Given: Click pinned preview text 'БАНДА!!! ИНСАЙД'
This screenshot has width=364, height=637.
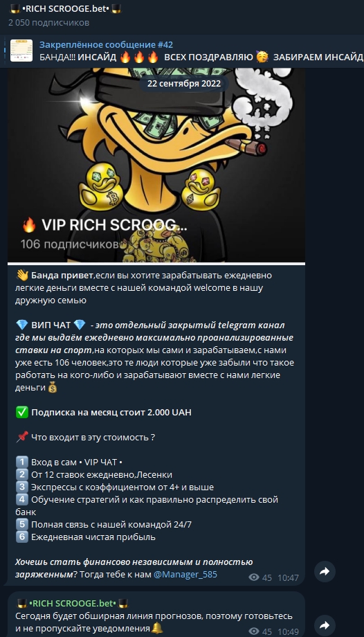Looking at the screenshot, I should click(x=78, y=57).
